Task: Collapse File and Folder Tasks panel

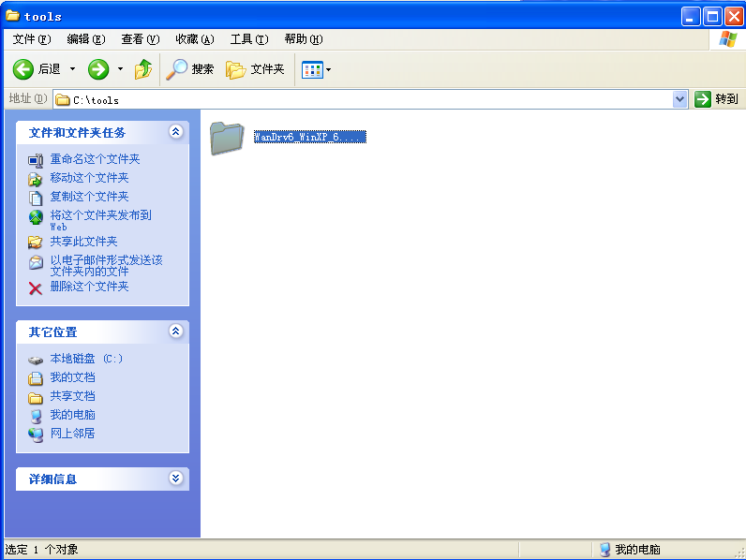Action: click(x=175, y=132)
